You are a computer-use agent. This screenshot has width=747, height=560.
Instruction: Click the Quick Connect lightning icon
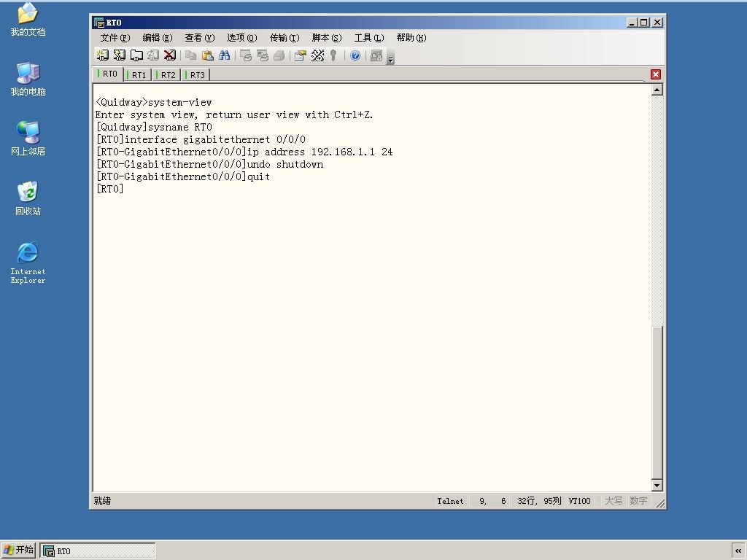click(120, 55)
